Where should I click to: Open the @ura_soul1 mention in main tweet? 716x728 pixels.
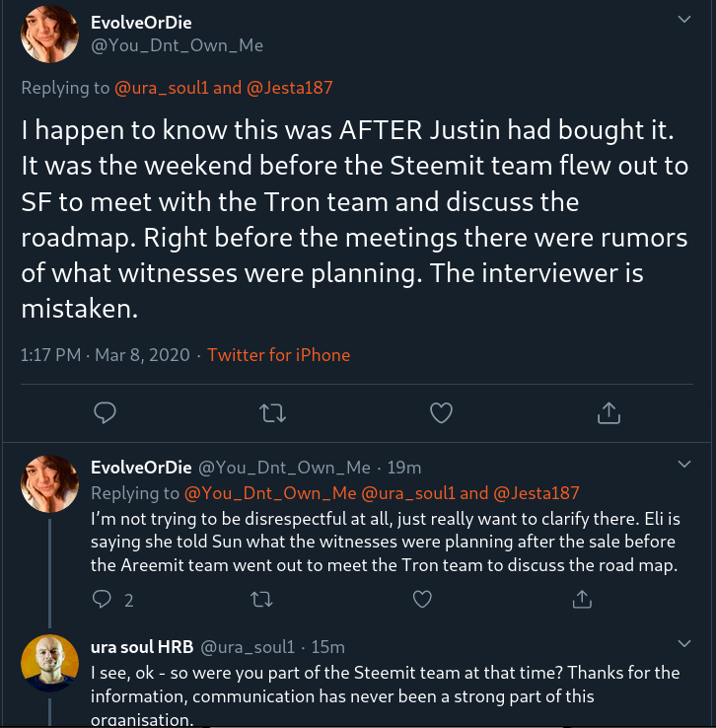[x=162, y=88]
